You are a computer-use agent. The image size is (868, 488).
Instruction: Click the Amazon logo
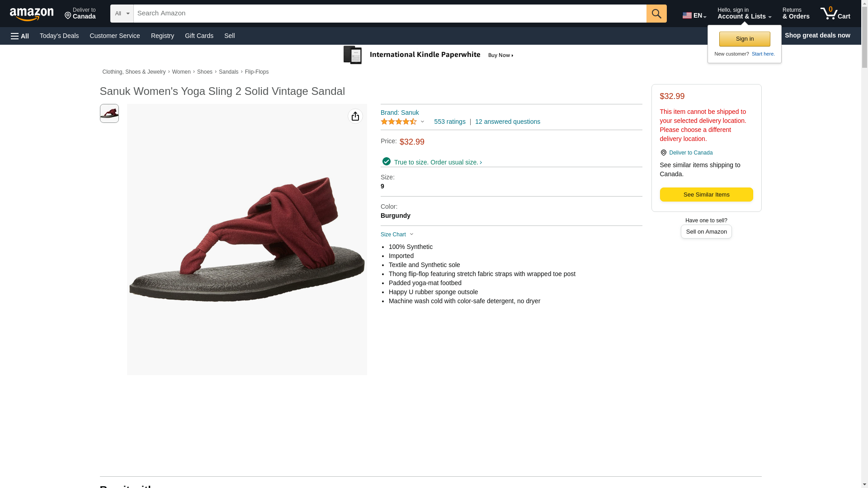[x=32, y=14]
